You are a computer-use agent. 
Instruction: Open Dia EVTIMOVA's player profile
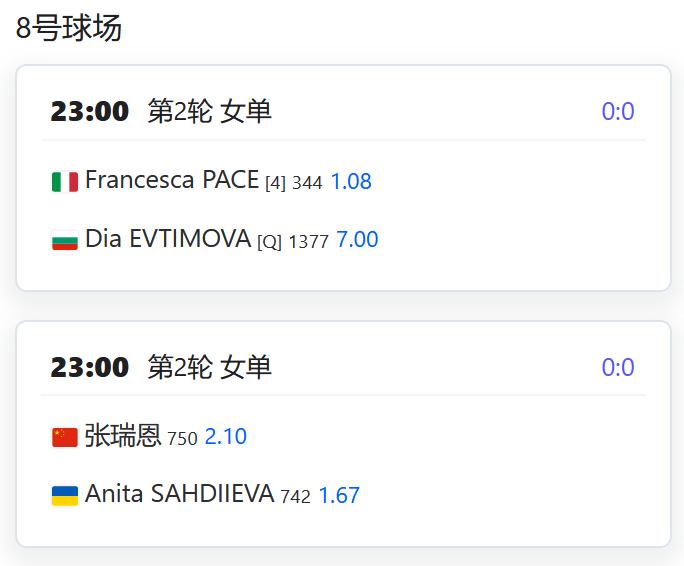[x=168, y=239]
